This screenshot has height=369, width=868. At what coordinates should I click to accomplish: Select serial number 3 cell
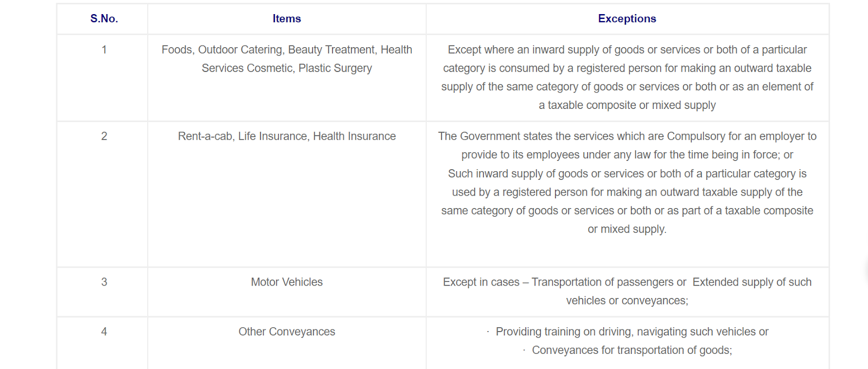click(x=104, y=282)
